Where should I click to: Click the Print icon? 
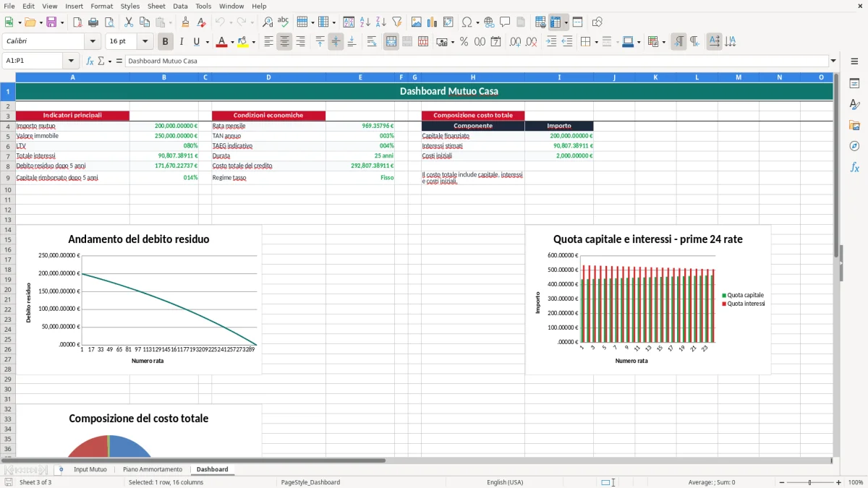pyautogui.click(x=93, y=22)
